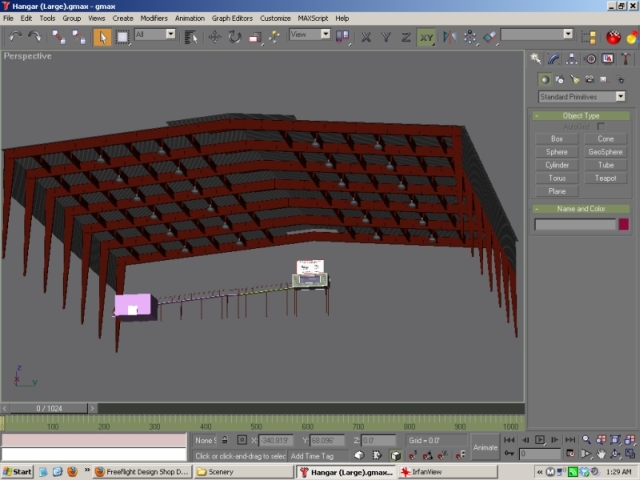Select the Select Object arrow tool
The image size is (640, 480).
click(102, 37)
